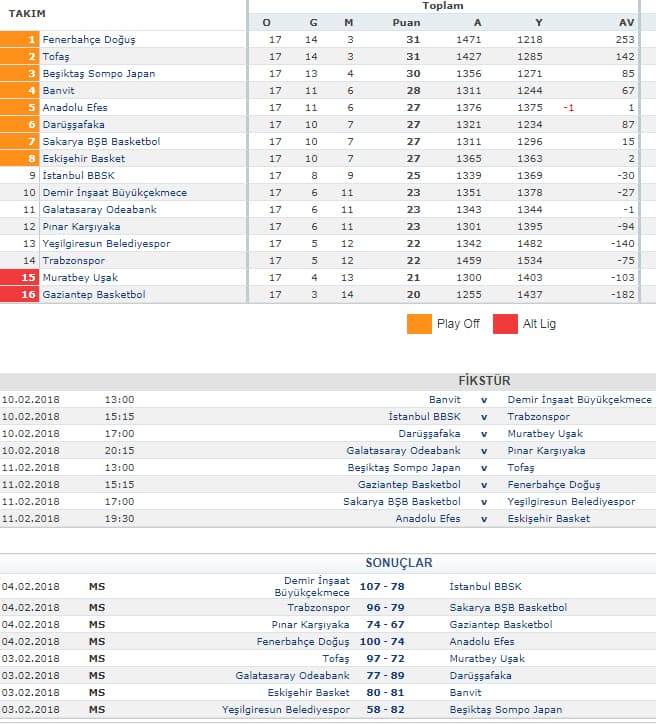The height and width of the screenshot is (724, 656).
Task: Open Beşiktaş Sompo Japan in results list
Action: pyautogui.click(x=506, y=710)
